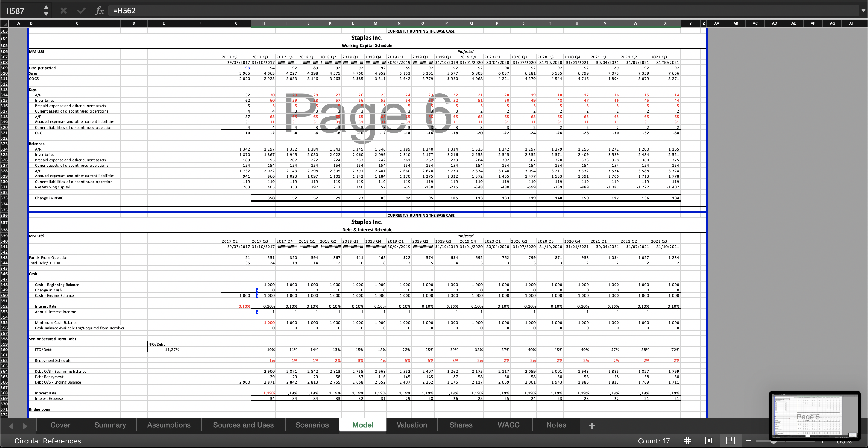The height and width of the screenshot is (448, 868).
Task: Click the Total Debt/EBITDA row label
Action: pyautogui.click(x=45, y=263)
